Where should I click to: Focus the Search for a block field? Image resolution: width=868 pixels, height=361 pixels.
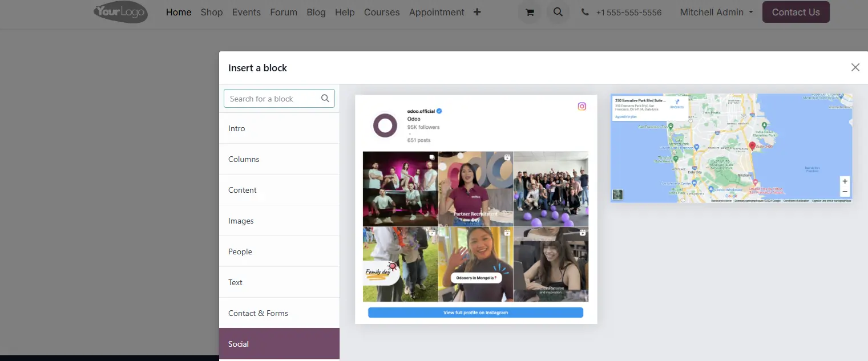click(279, 99)
